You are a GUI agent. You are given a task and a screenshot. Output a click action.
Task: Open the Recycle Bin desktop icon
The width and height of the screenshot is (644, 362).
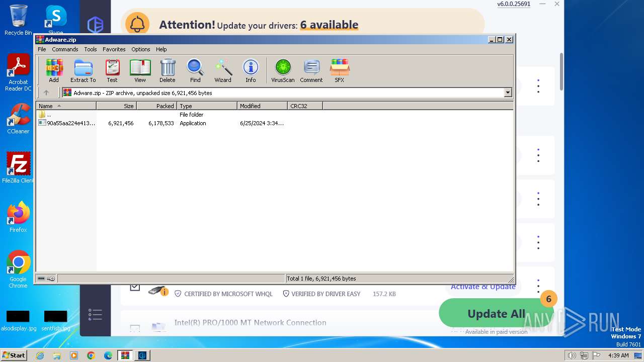tap(18, 20)
